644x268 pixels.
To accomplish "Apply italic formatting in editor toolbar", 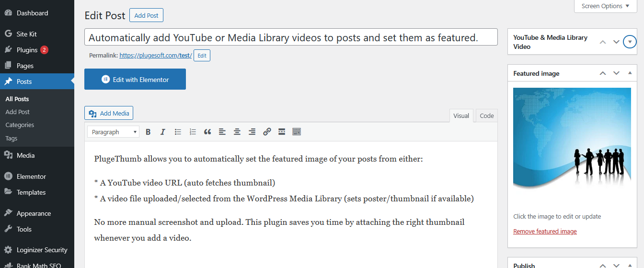I will tap(163, 132).
